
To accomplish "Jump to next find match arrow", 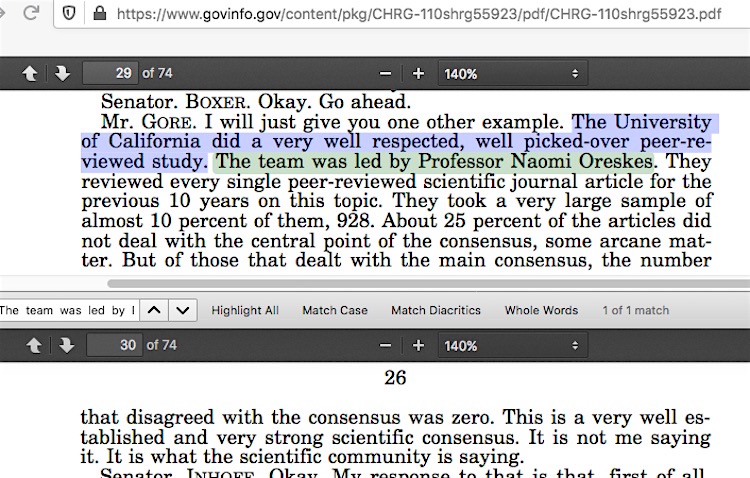I will (181, 310).
